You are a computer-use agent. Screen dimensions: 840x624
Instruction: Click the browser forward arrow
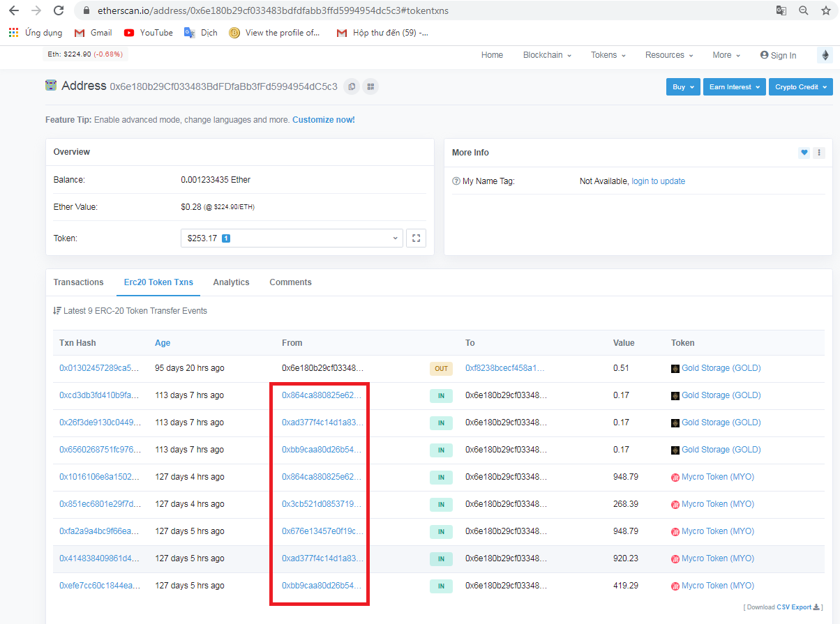click(x=36, y=10)
